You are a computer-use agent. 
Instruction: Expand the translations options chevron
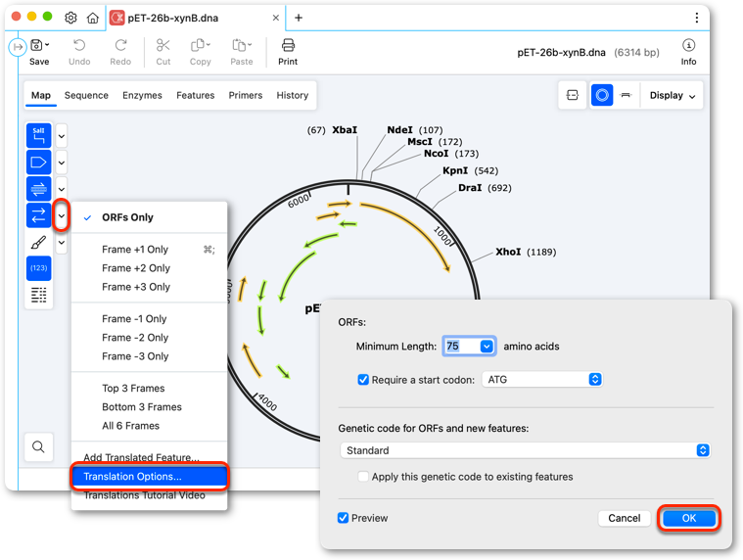click(62, 215)
